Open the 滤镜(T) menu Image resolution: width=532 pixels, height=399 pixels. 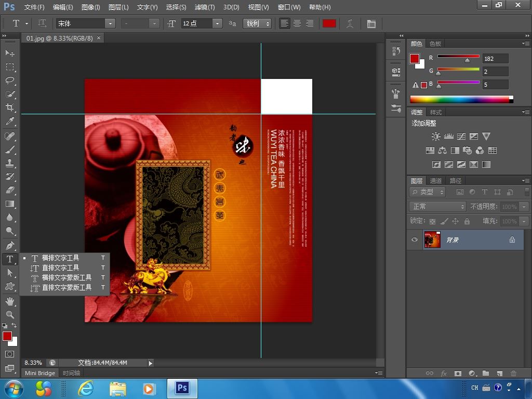205,7
